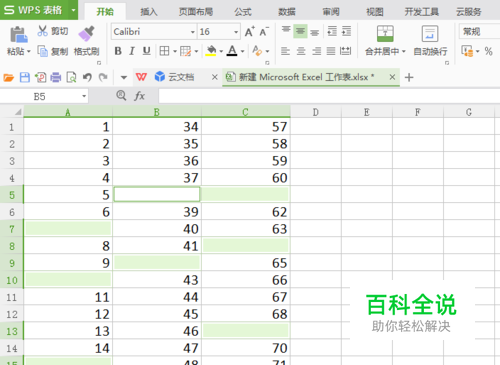Open print preview icon
The height and width of the screenshot is (365, 500).
pos(71,78)
